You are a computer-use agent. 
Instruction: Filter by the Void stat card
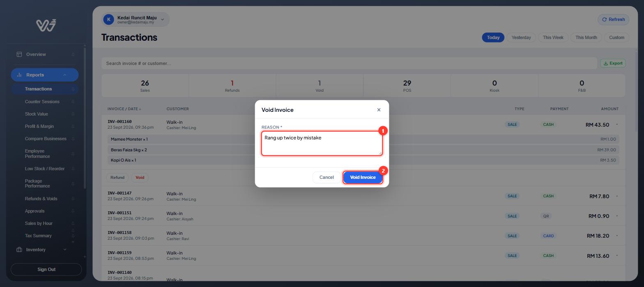pyautogui.click(x=320, y=86)
